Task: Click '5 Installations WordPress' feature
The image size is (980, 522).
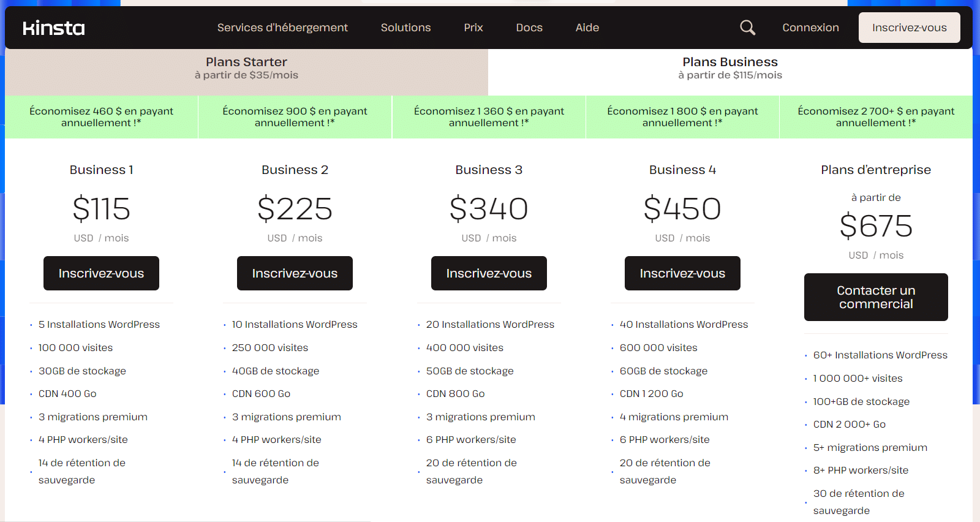Action: click(99, 324)
